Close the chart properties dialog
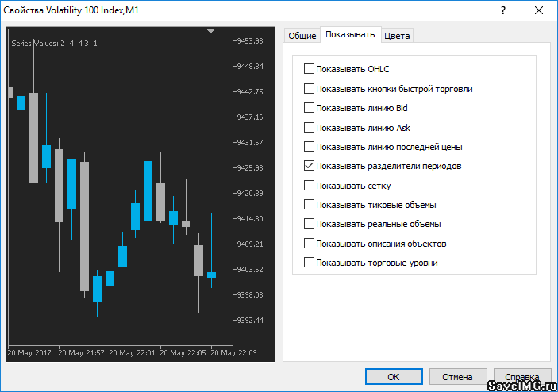This screenshot has height=392, width=558. pos(540,10)
